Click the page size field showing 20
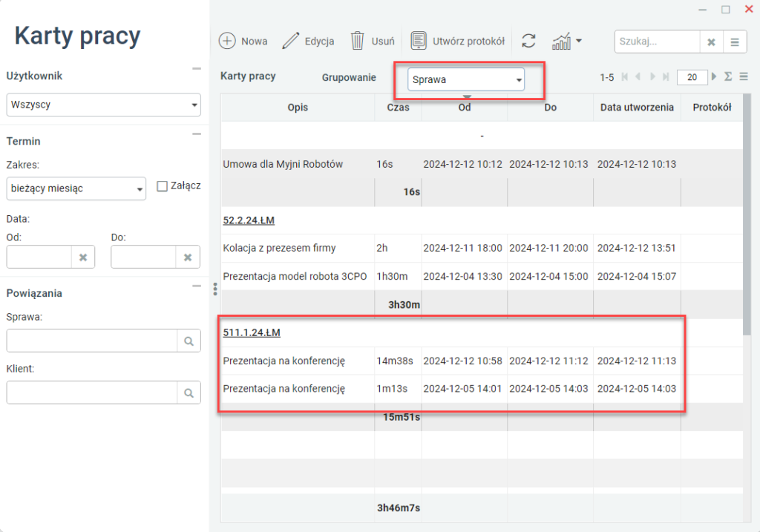The width and height of the screenshot is (760, 532). [692, 77]
